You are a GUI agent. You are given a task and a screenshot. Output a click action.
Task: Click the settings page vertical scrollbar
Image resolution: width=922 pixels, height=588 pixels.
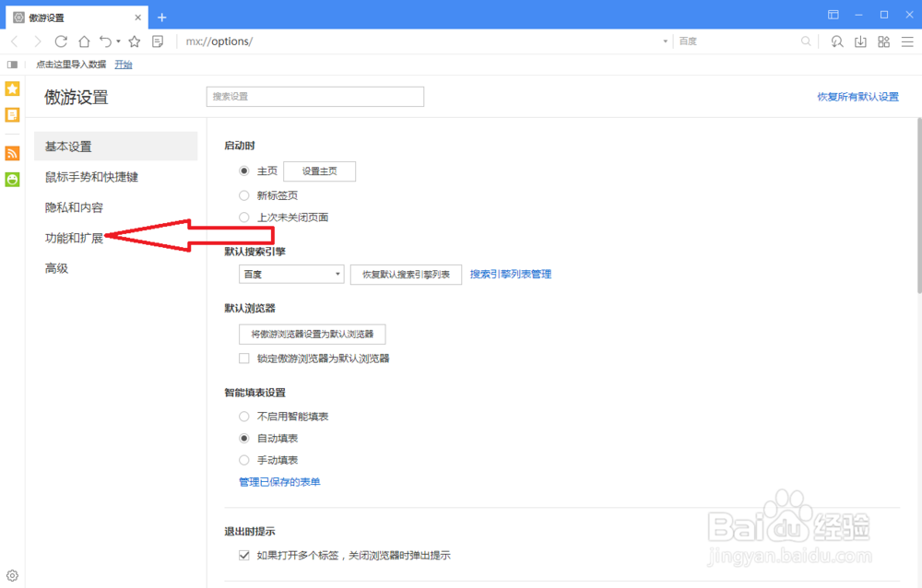click(919, 206)
